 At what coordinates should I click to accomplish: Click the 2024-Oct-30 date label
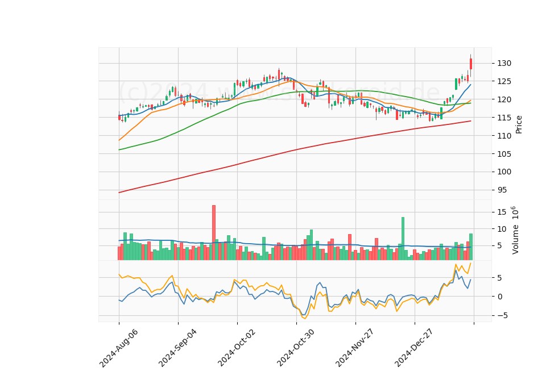[296, 348]
